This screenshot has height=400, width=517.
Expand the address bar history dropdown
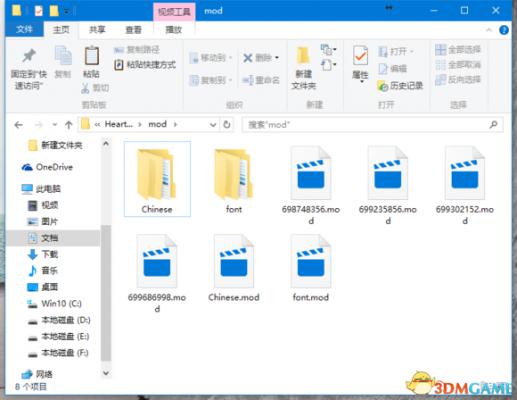click(x=213, y=125)
